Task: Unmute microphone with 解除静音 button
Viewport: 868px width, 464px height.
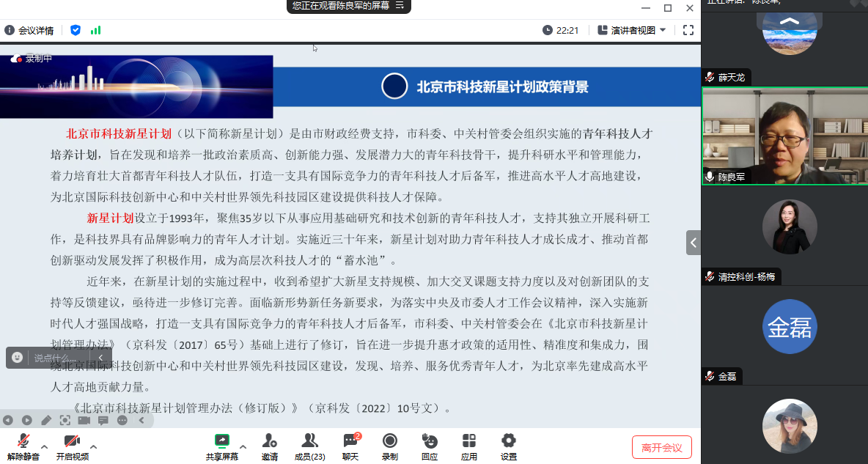Action: (23, 447)
